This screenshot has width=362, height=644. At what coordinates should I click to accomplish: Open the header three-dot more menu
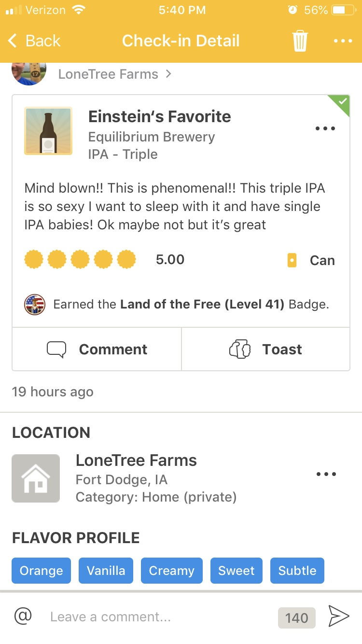click(343, 41)
